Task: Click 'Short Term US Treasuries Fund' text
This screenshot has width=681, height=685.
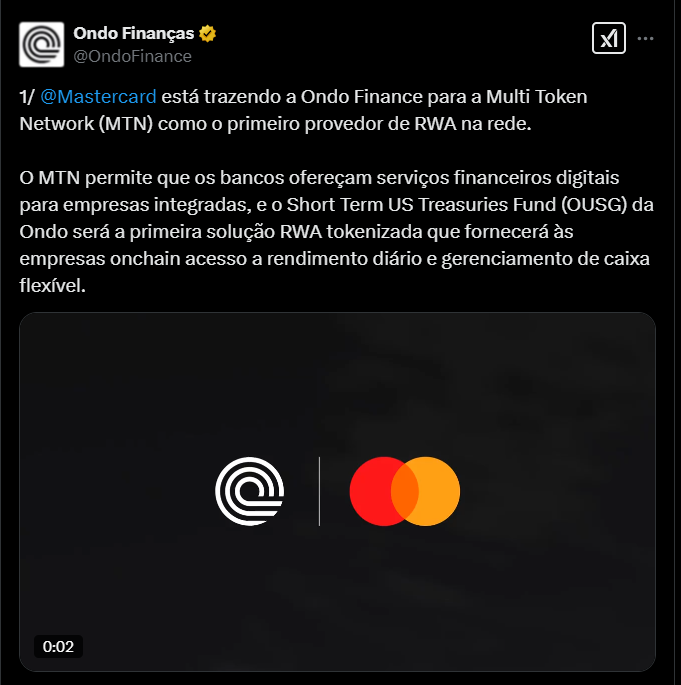Action: (x=421, y=204)
